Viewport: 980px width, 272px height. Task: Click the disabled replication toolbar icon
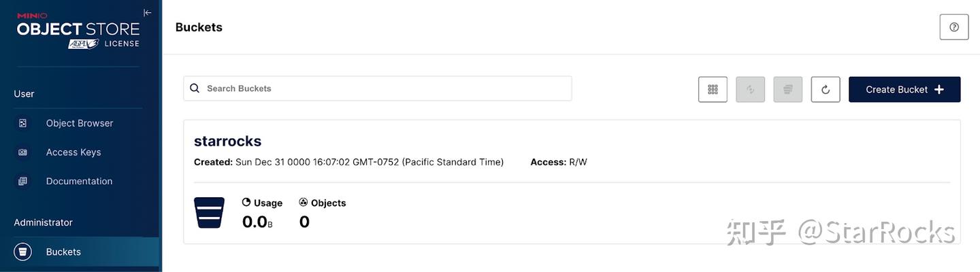[787, 89]
